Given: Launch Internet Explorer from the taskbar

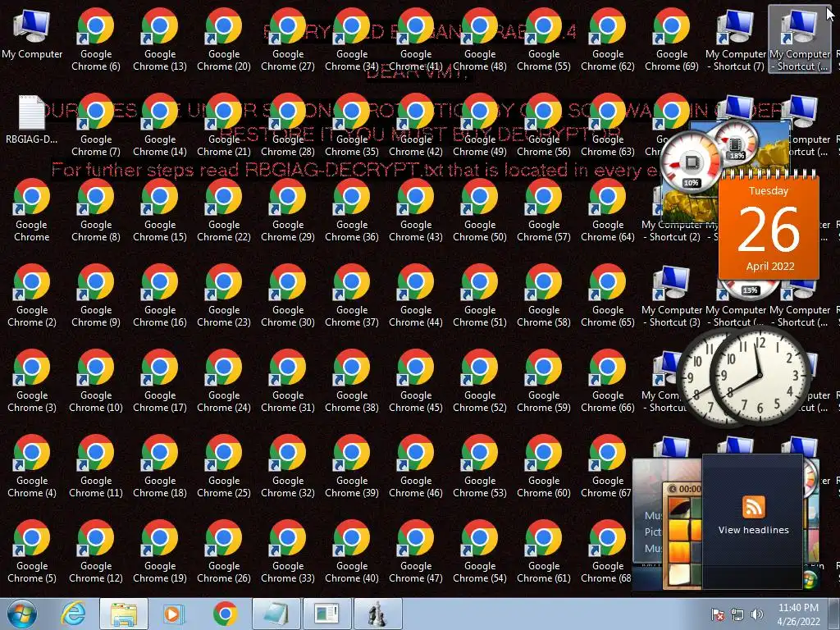Looking at the screenshot, I should click(x=73, y=614).
